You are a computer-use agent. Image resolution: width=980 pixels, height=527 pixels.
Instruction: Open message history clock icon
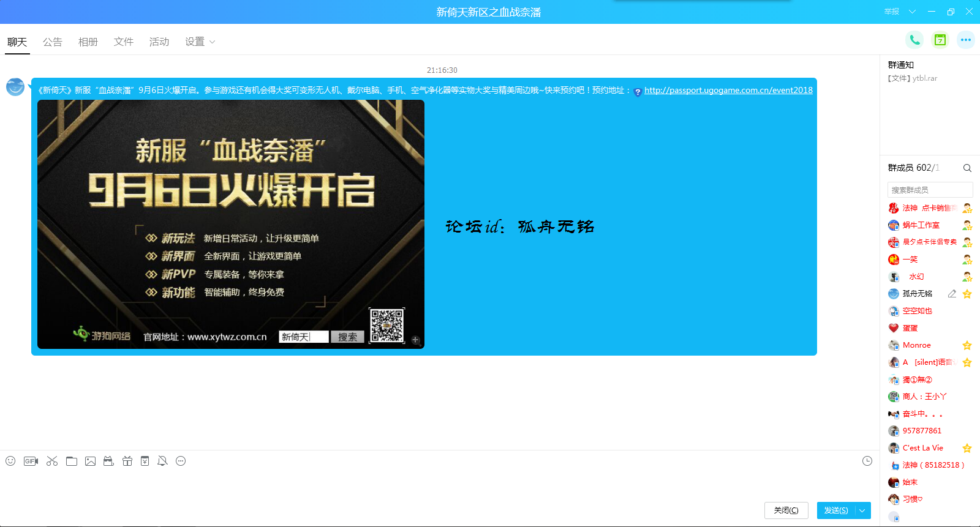point(867,461)
